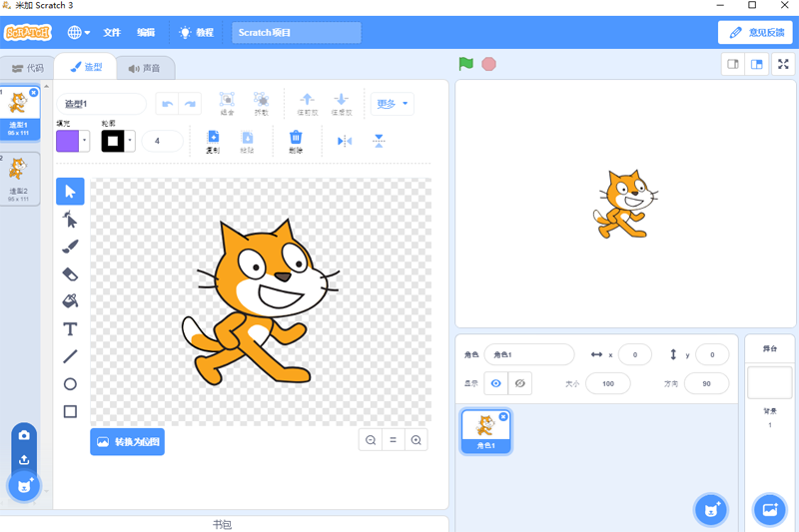Image resolution: width=799 pixels, height=532 pixels.
Task: Select the Eraser tool
Action: [70, 274]
